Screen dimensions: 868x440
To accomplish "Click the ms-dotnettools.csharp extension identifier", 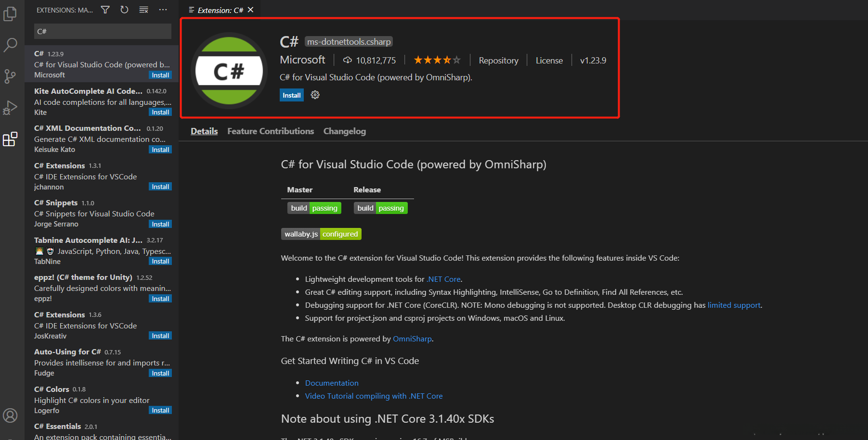I will click(349, 42).
